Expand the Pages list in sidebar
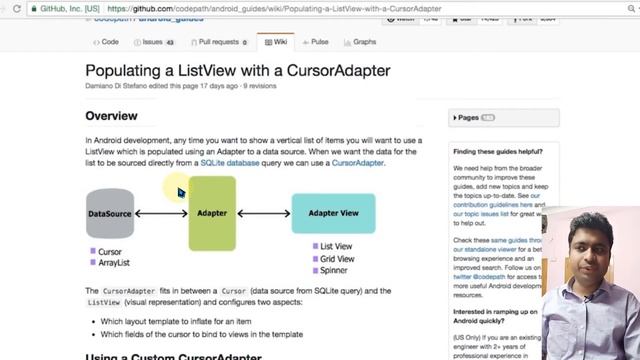 (504, 118)
